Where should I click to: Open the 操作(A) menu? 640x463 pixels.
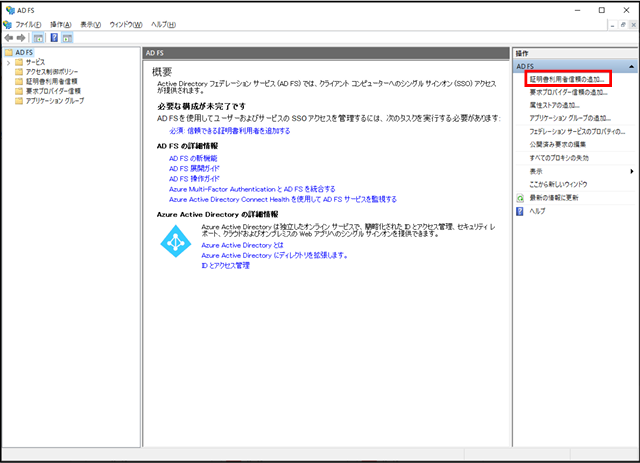click(60, 24)
